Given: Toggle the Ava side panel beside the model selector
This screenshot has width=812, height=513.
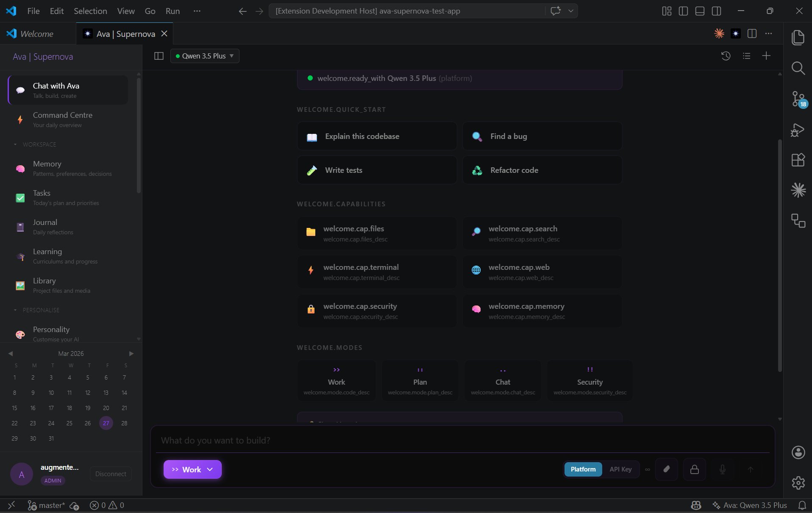Looking at the screenshot, I should tap(159, 56).
